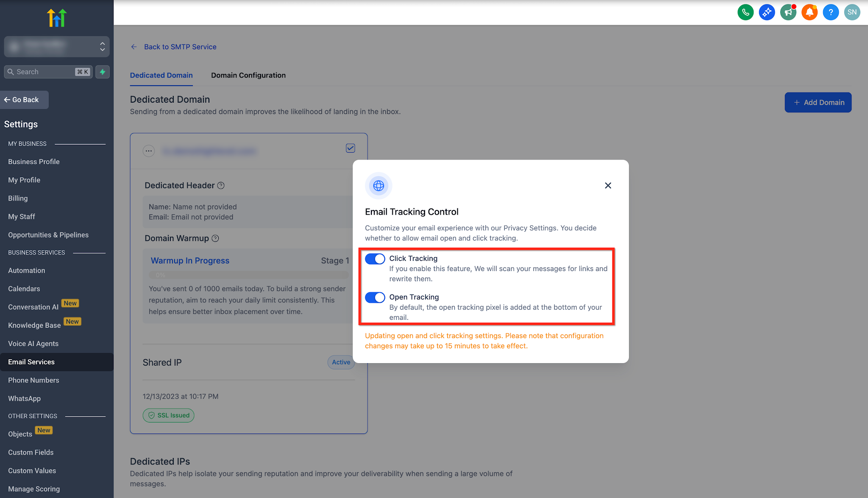The width and height of the screenshot is (868, 498).
Task: Disable the Click Tracking toggle
Action: pyautogui.click(x=375, y=259)
